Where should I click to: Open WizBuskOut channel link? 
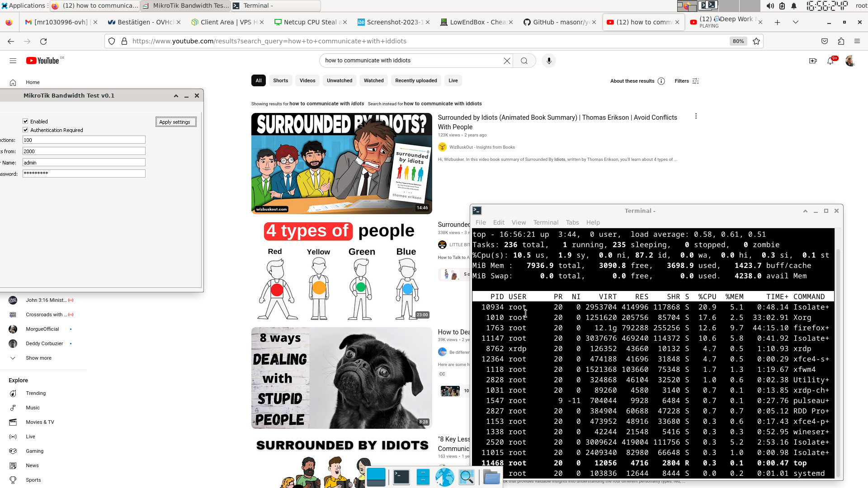(x=482, y=147)
